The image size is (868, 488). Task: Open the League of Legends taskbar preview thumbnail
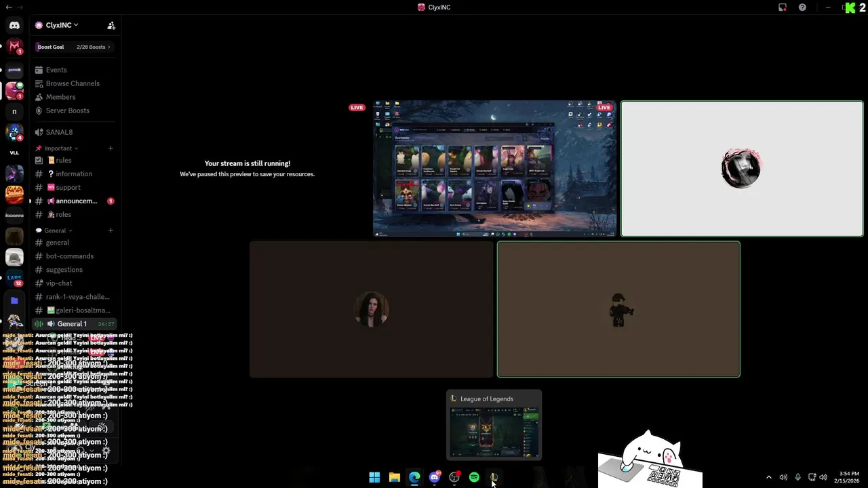(x=494, y=425)
